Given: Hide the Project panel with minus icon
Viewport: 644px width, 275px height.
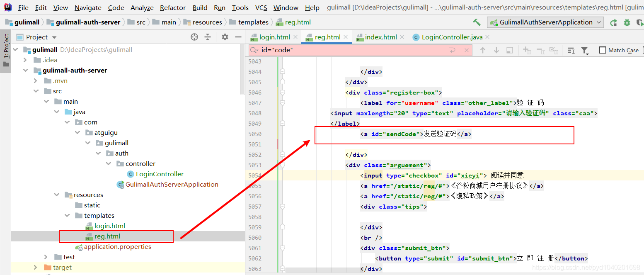Looking at the screenshot, I should pyautogui.click(x=238, y=37).
